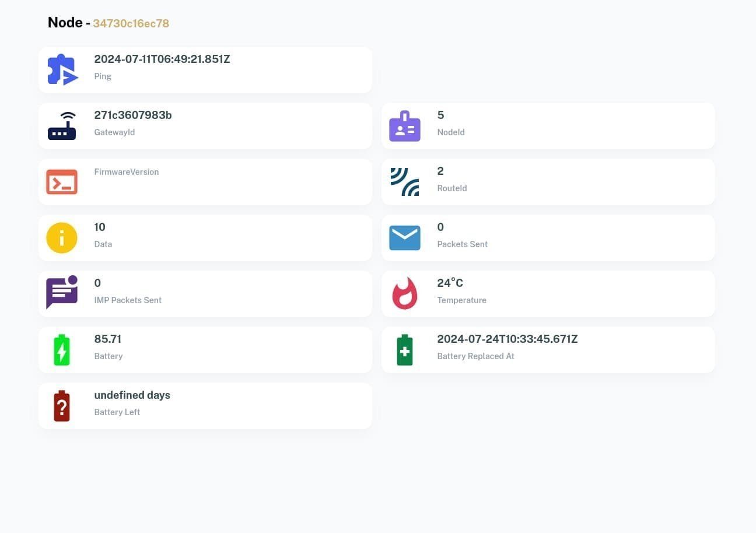
Task: Click the Ping label
Action: (103, 76)
